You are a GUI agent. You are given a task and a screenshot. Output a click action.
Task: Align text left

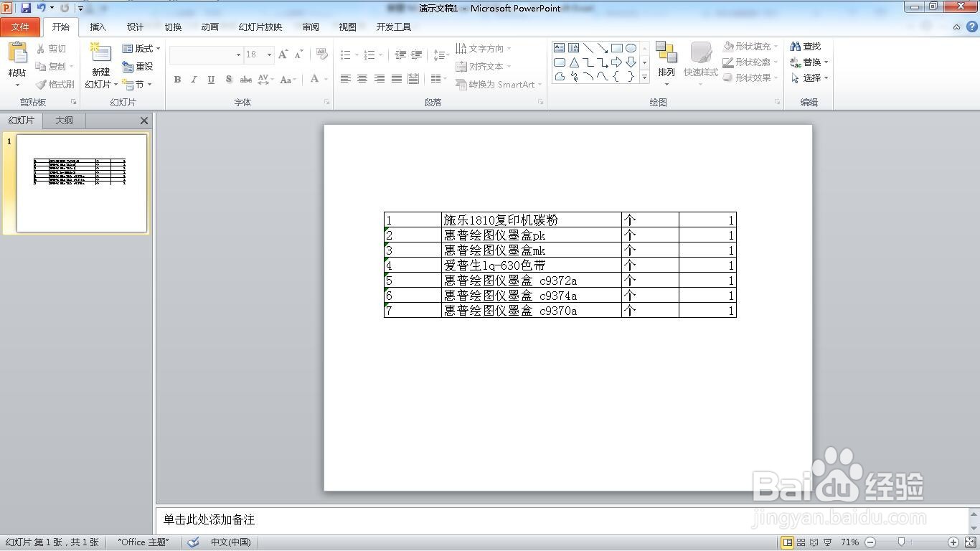point(345,79)
